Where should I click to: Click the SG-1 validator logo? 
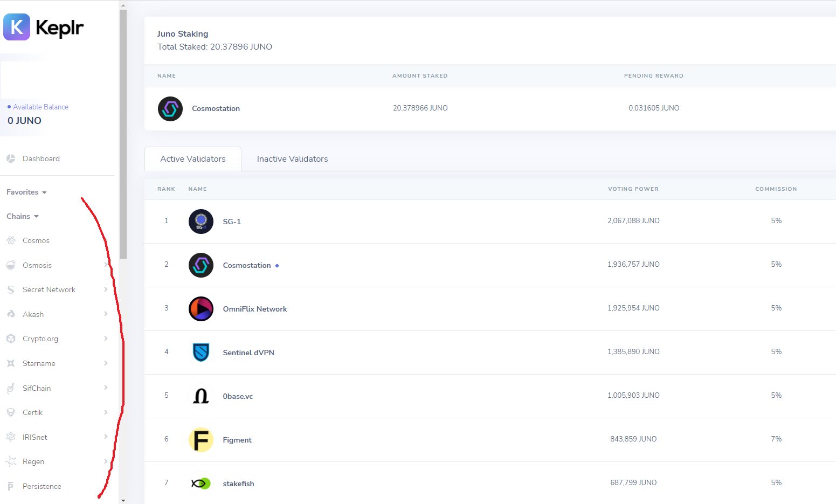pyautogui.click(x=201, y=222)
